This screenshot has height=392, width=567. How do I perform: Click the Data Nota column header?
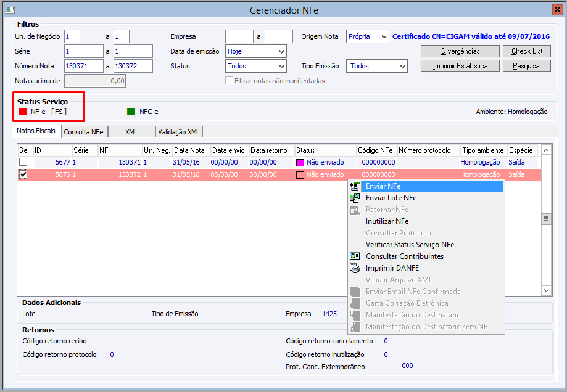point(192,150)
